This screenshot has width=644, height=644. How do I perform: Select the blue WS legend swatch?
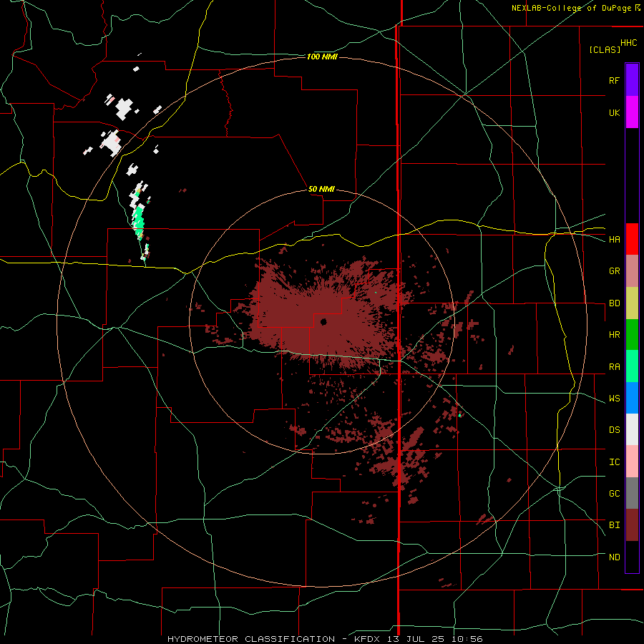click(632, 398)
